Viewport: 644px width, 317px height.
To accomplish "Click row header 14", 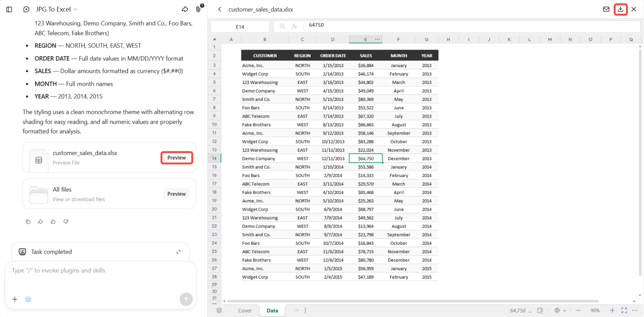I will point(214,158).
